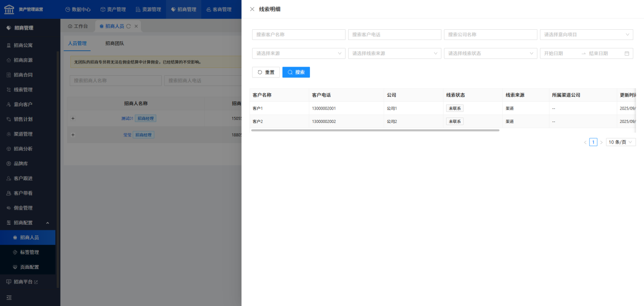Open 招商管理 in top navigation
The width and height of the screenshot is (644, 306).
183,9
